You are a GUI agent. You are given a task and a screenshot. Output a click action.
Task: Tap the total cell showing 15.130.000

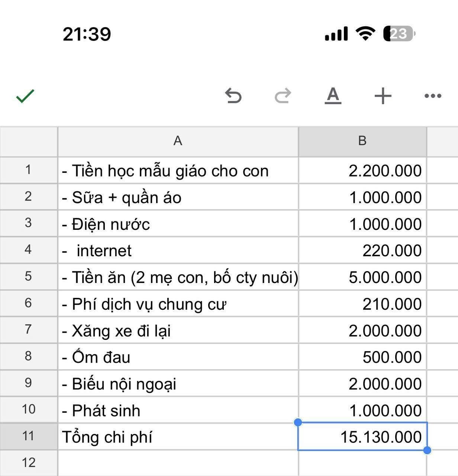tap(362, 437)
